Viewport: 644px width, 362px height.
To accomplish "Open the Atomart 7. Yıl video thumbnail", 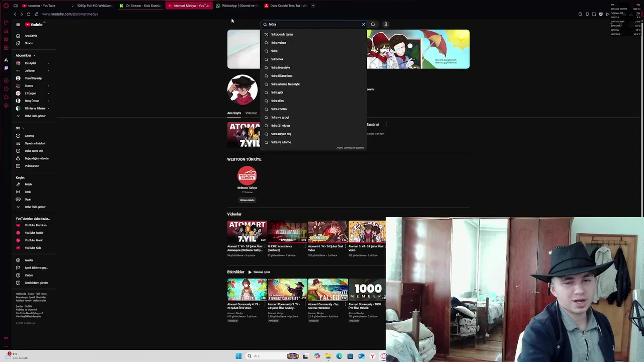I will 247,232.
